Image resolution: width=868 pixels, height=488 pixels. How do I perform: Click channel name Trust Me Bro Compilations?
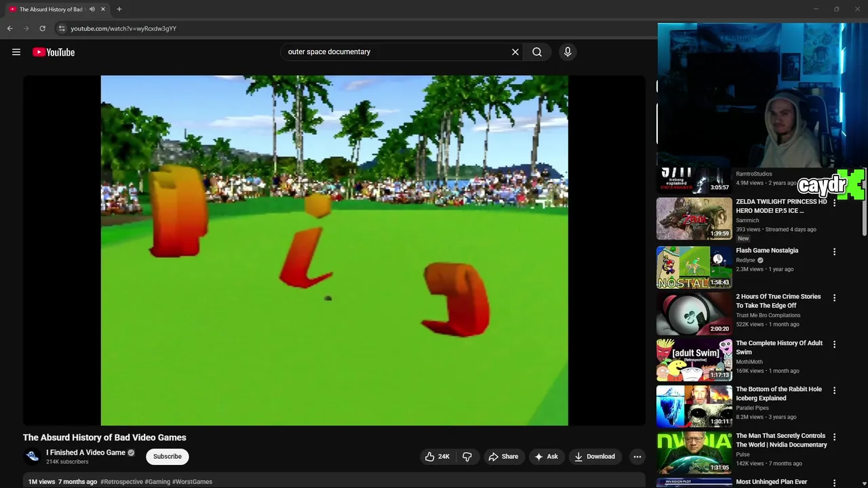(x=768, y=315)
